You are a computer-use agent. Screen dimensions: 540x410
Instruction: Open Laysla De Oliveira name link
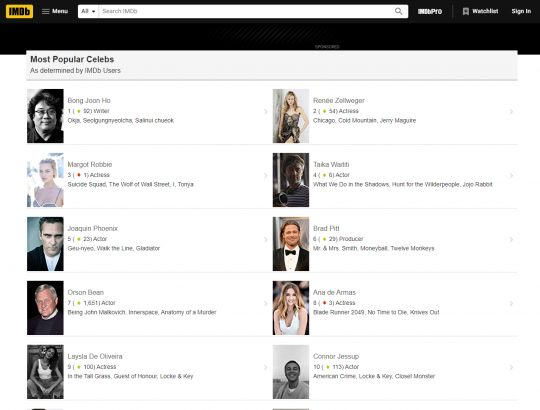click(x=95, y=357)
